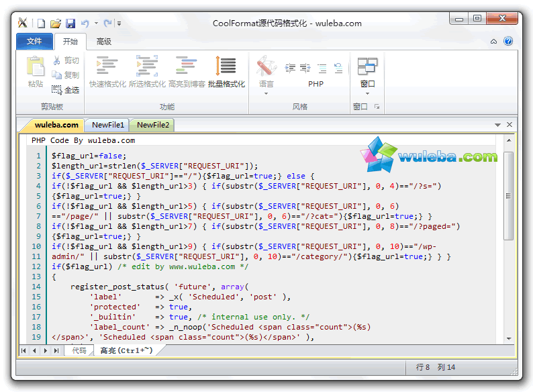Go to previous sheet tab arrow
This screenshot has width=533, height=392.
tap(34, 350)
